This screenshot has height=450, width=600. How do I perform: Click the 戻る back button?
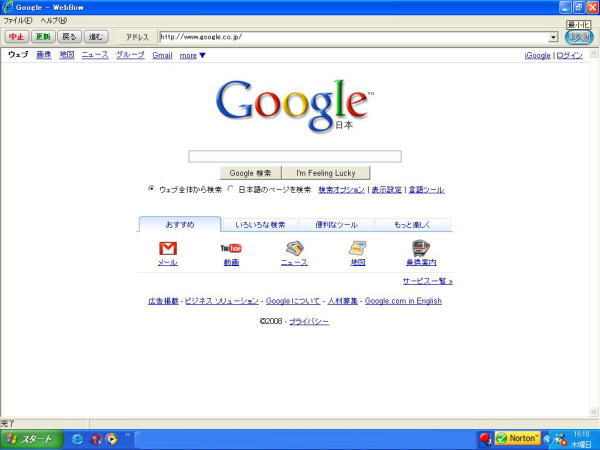(x=69, y=37)
